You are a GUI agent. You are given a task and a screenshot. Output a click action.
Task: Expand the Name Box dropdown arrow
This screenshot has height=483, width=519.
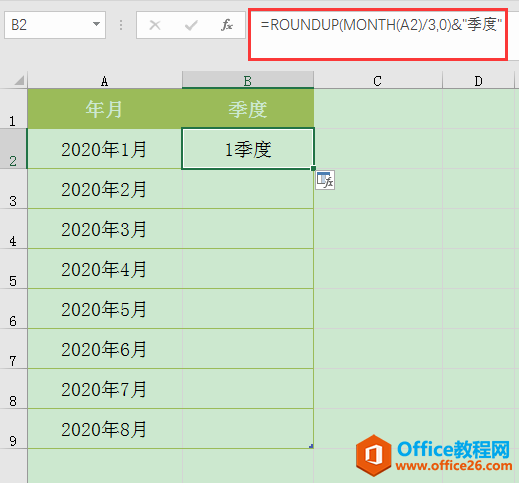[96, 24]
